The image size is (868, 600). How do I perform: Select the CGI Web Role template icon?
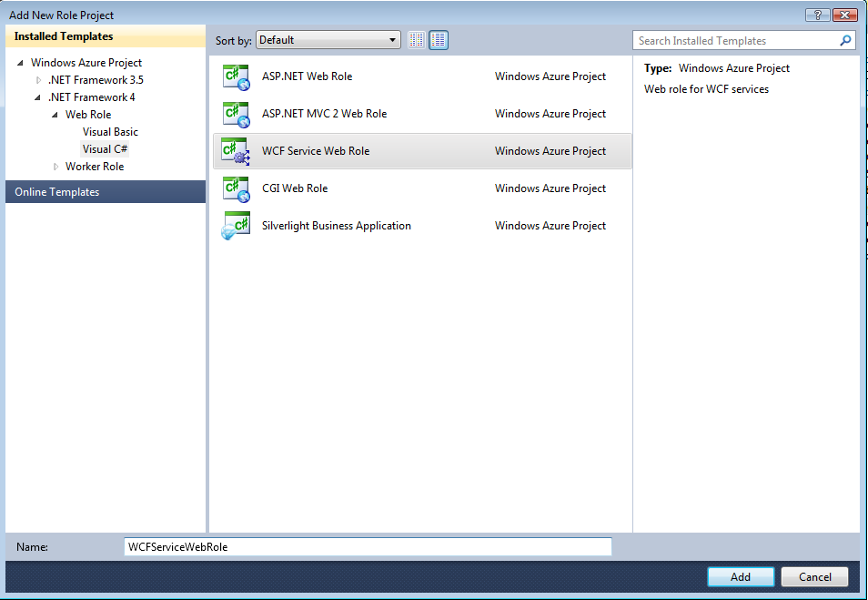tap(236, 188)
